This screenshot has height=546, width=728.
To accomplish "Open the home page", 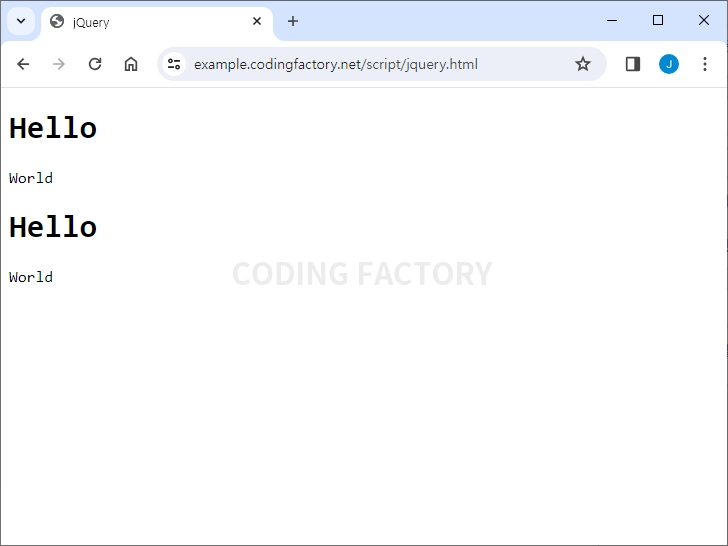I will [x=131, y=64].
